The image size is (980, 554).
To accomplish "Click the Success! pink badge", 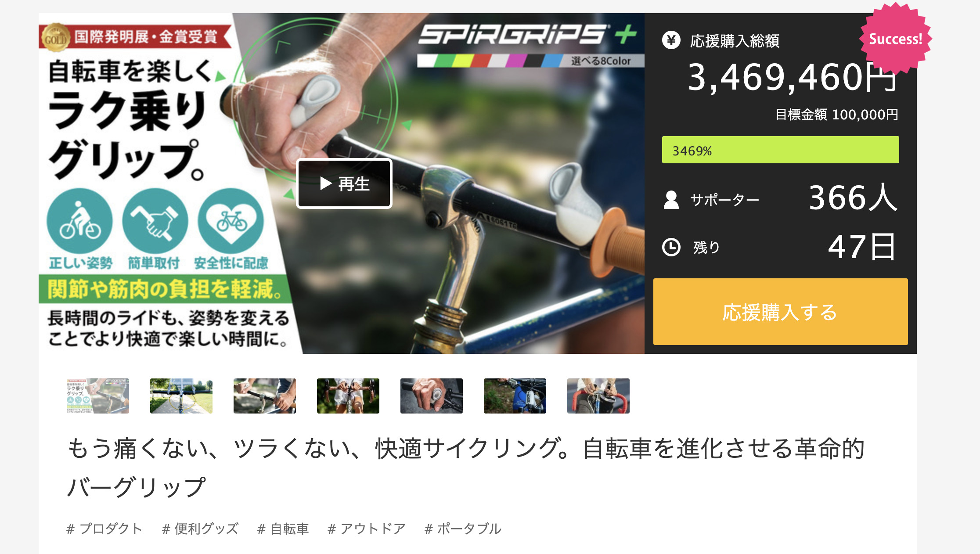I will point(896,39).
